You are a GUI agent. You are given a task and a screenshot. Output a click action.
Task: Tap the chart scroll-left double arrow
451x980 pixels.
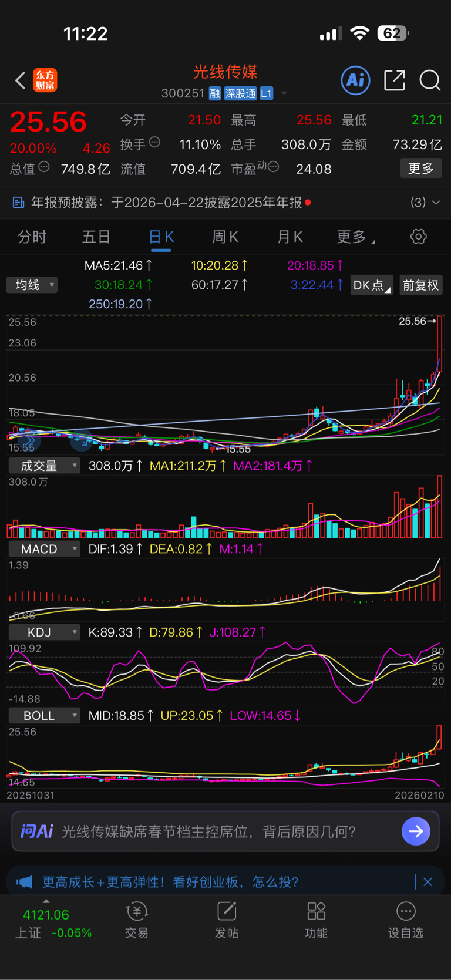tap(29, 439)
